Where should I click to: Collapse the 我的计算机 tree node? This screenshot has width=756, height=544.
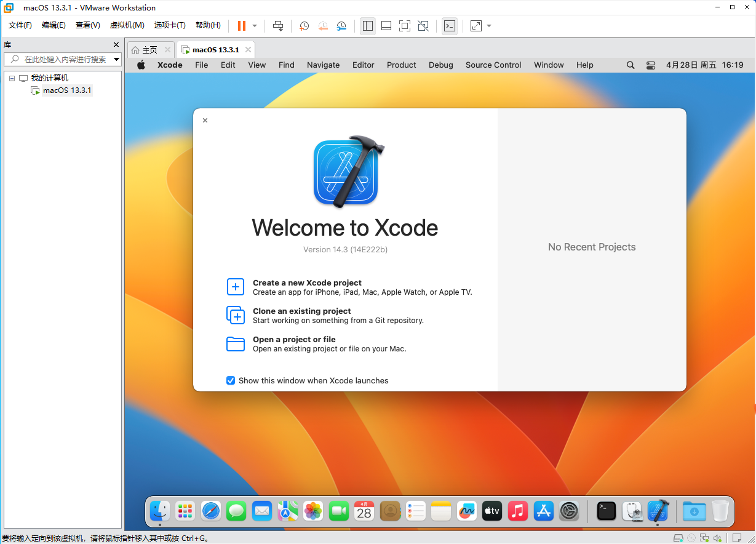click(12, 78)
